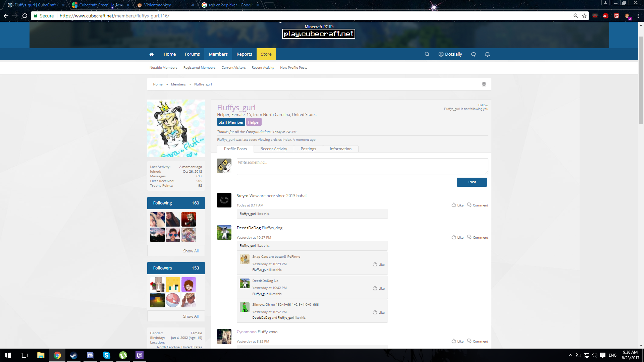Switch to the Cubecraft Green Helper browser tab

101,5
